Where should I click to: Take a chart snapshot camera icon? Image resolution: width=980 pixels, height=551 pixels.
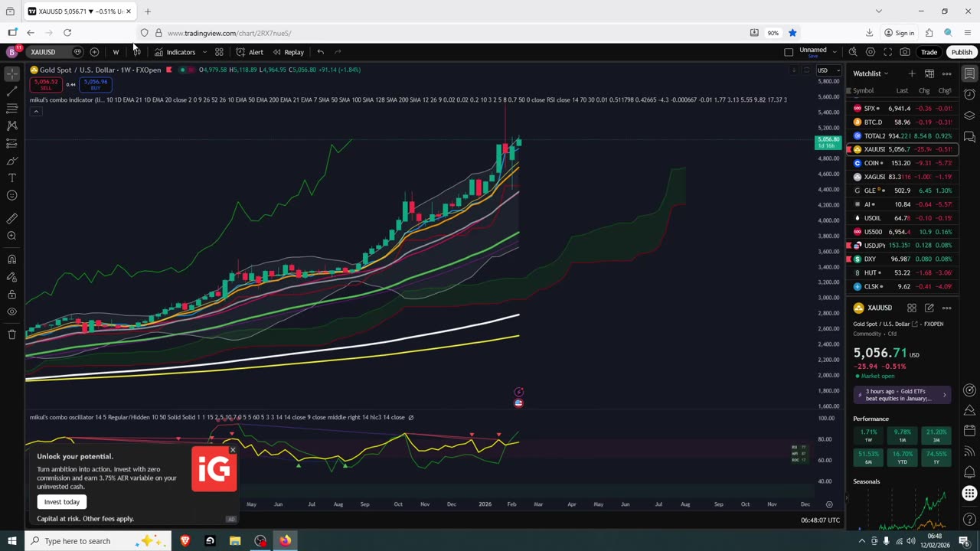(x=905, y=52)
